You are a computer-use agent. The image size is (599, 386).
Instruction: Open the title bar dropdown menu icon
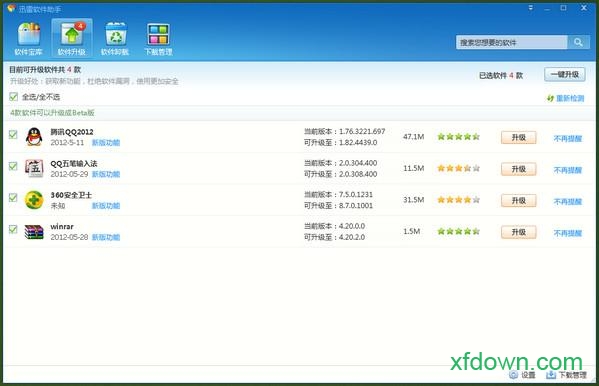[531, 8]
